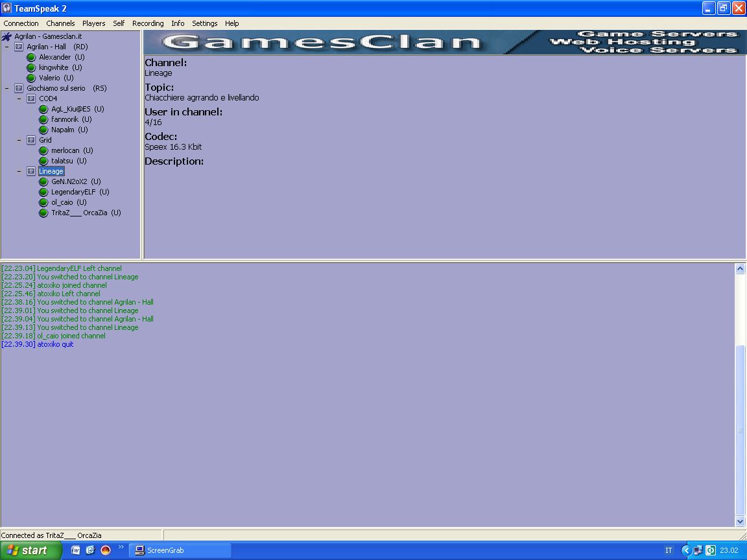Expand the quick launch overflow chevron
The image size is (747, 560).
point(121,547)
